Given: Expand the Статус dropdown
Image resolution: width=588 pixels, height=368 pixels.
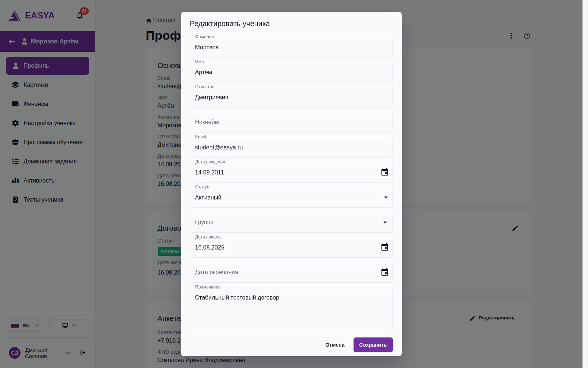Looking at the screenshot, I should tap(291, 197).
